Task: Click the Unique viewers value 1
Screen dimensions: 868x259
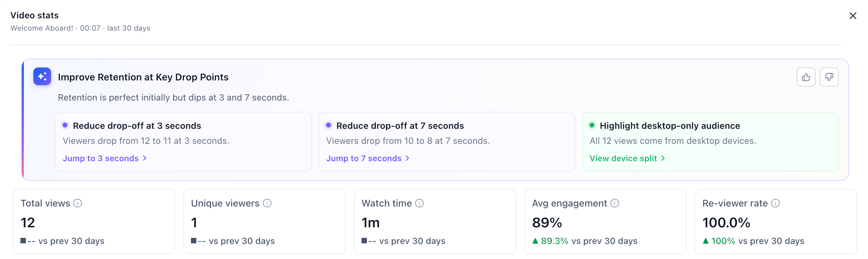Action: point(194,223)
